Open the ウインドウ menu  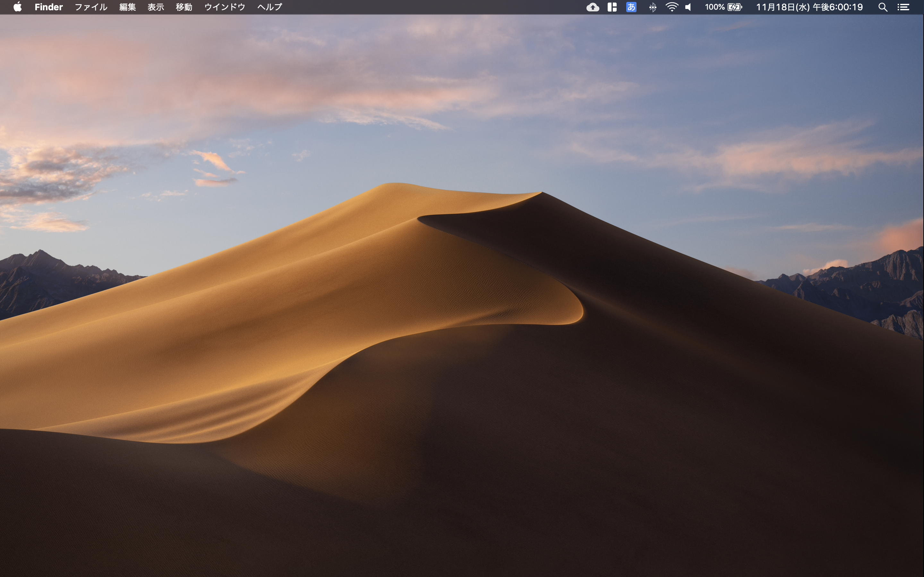pyautogui.click(x=225, y=7)
